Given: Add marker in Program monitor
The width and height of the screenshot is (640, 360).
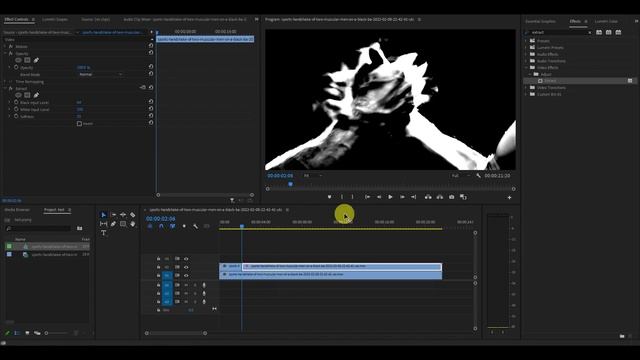Looking at the screenshot, I should (329, 197).
